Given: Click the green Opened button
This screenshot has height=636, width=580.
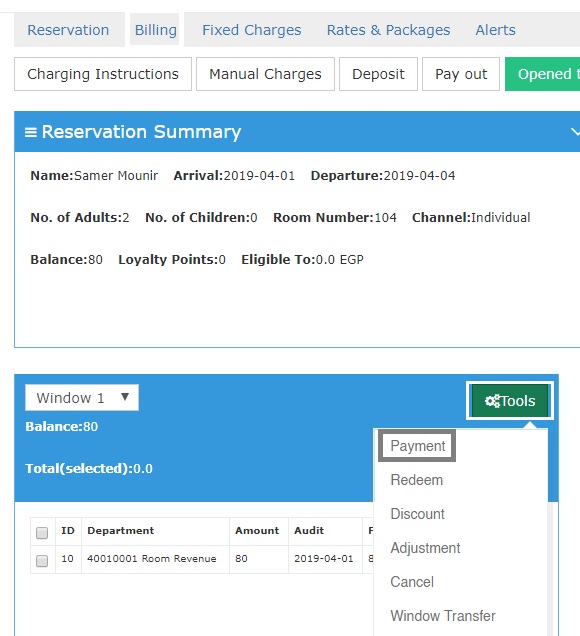Looking at the screenshot, I should (x=543, y=74).
